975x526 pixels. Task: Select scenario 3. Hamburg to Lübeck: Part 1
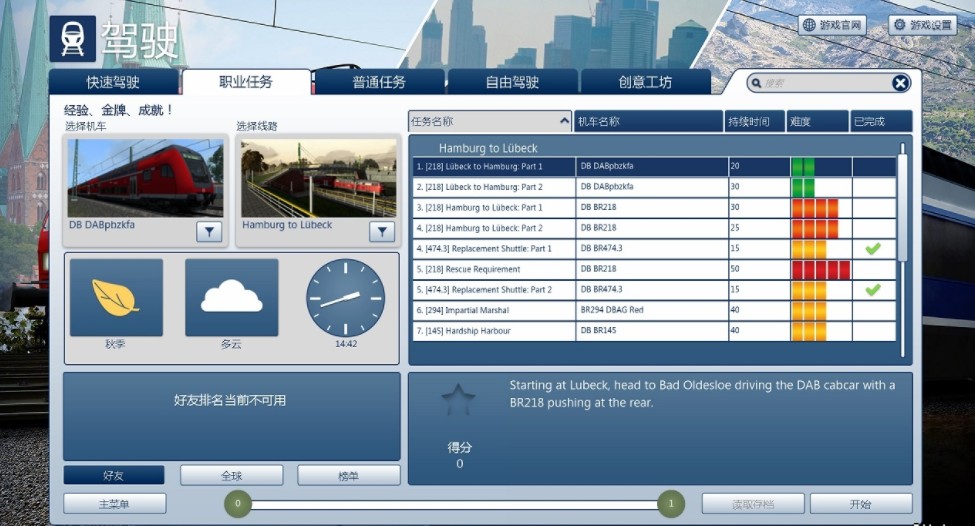[x=654, y=208]
